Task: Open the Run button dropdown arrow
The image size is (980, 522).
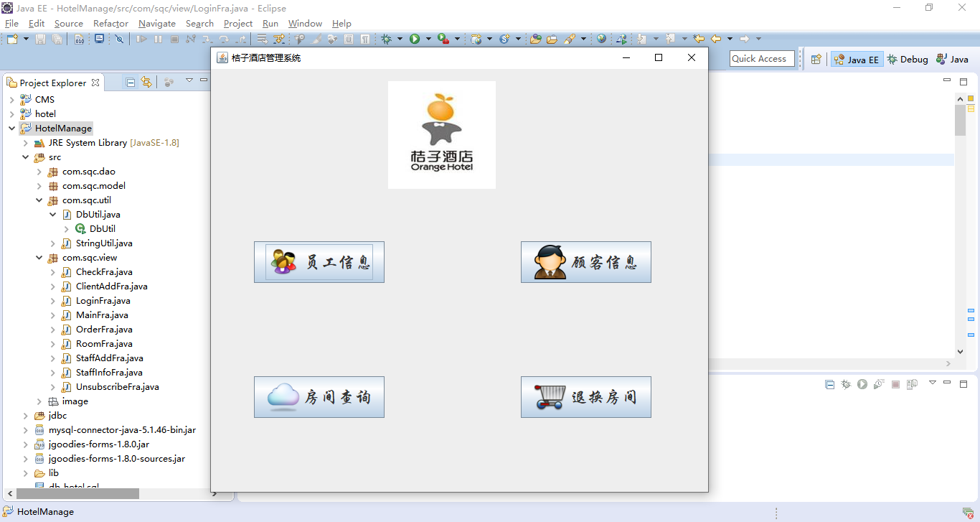Action: (x=428, y=39)
